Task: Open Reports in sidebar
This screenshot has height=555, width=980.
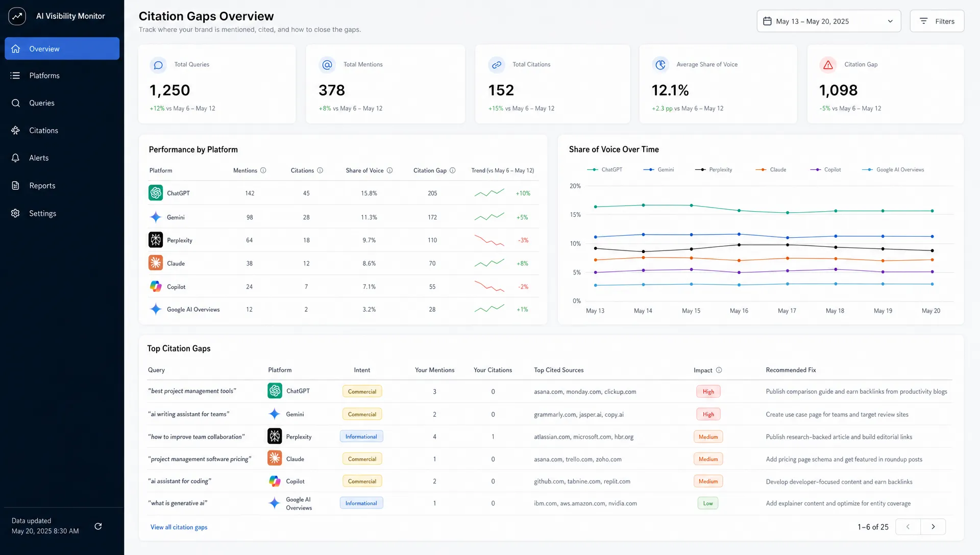Action: click(62, 186)
